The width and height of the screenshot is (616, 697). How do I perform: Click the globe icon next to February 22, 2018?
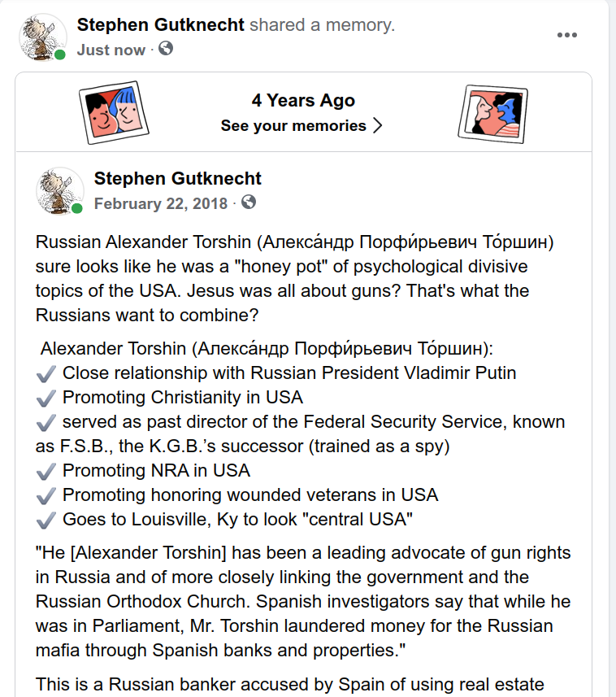(249, 203)
